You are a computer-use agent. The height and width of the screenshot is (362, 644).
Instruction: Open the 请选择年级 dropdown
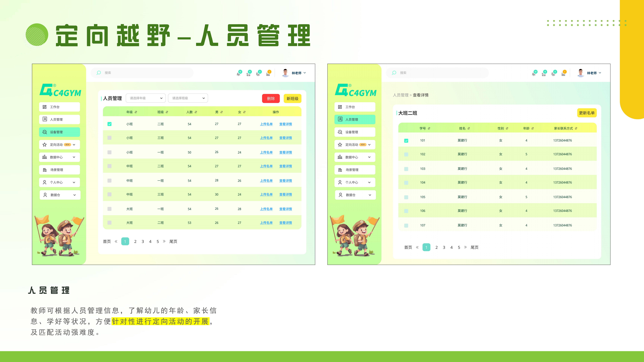pos(146,98)
